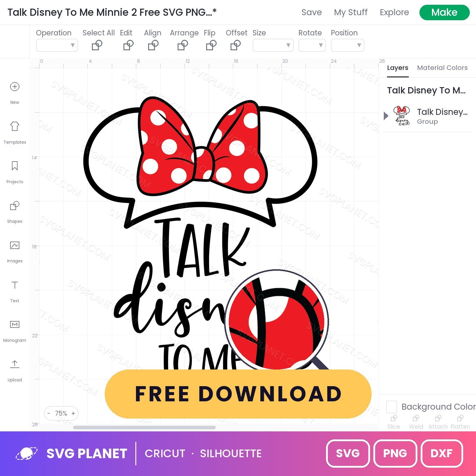Click the SILHOUETTE text in banner
The height and width of the screenshot is (476, 476).
click(x=231, y=453)
